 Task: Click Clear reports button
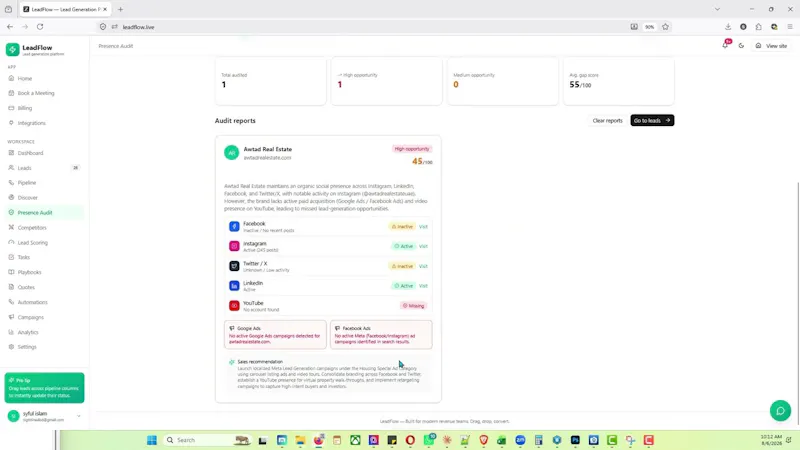point(608,120)
